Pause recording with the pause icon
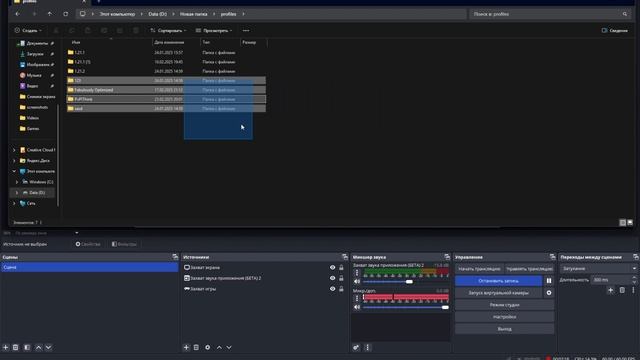 point(549,281)
